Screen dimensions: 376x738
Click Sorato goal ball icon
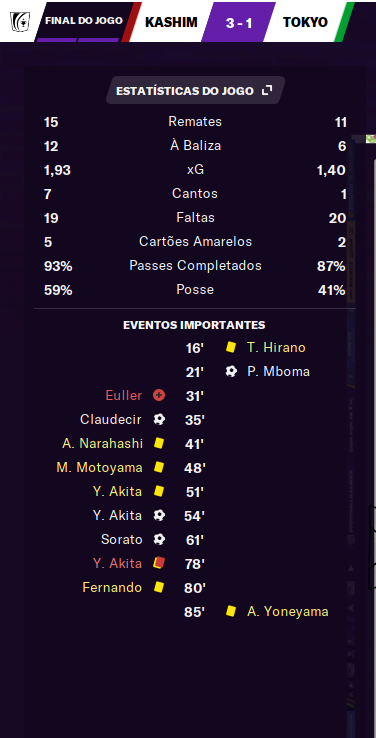[159, 539]
